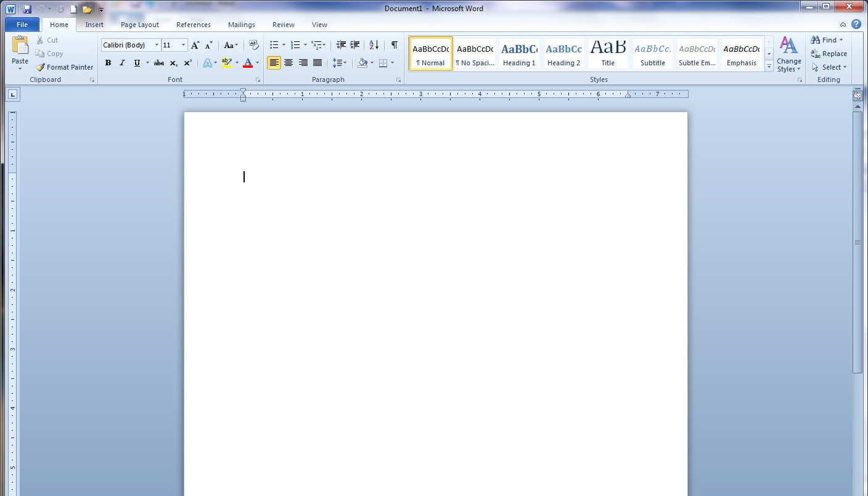
Task: Click the New document icon in Quick Access Toolbar
Action: click(73, 9)
